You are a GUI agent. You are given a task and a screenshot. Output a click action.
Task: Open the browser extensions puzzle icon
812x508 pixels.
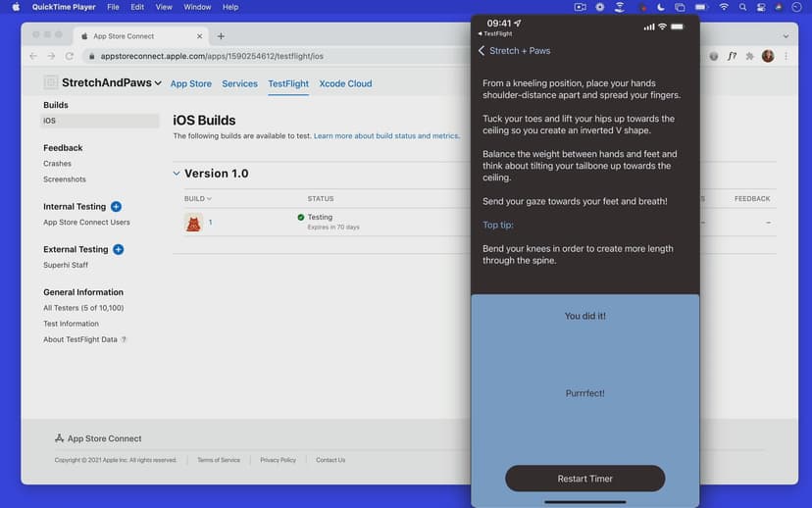click(749, 56)
